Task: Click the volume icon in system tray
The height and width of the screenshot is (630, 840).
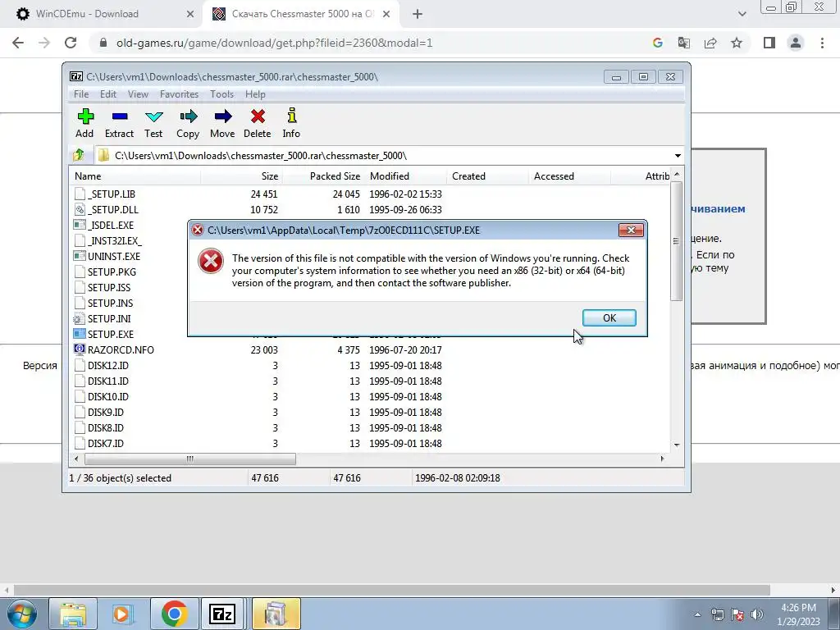Action: coord(757,614)
